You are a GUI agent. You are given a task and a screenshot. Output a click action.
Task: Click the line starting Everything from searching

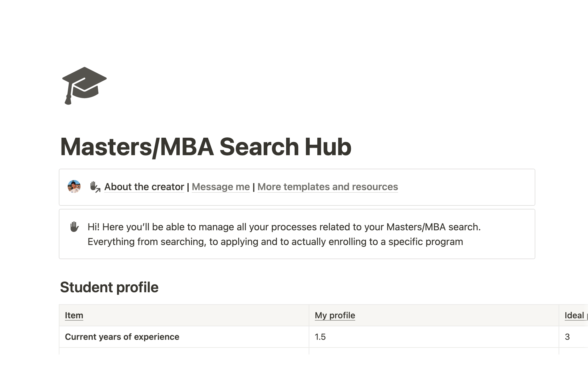[275, 242]
